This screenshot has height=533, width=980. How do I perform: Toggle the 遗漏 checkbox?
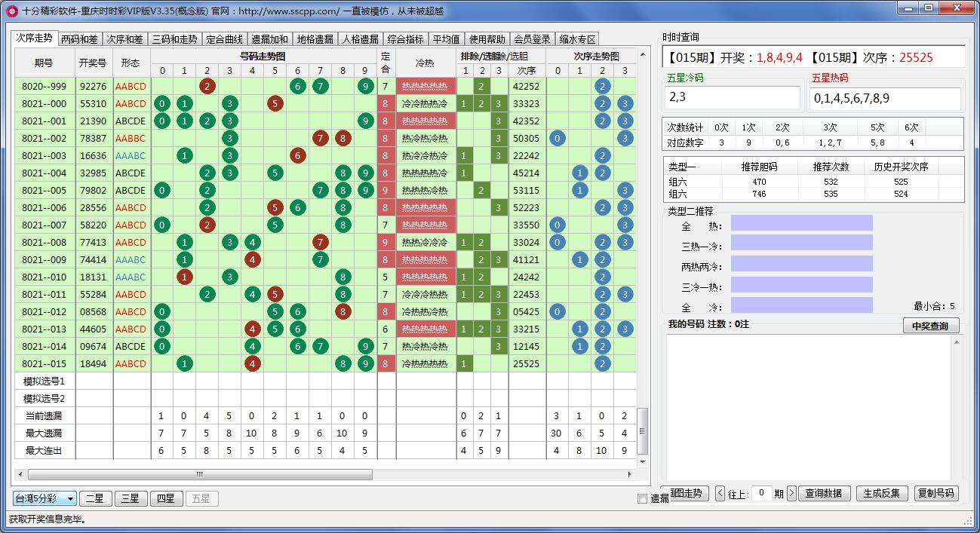(x=642, y=498)
